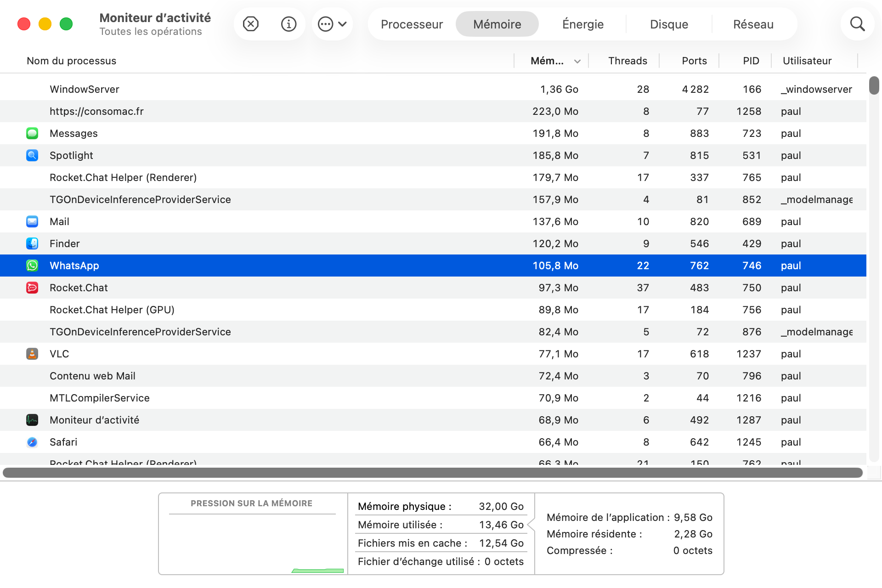
Task: Click the VLC cone icon
Action: [x=32, y=354]
